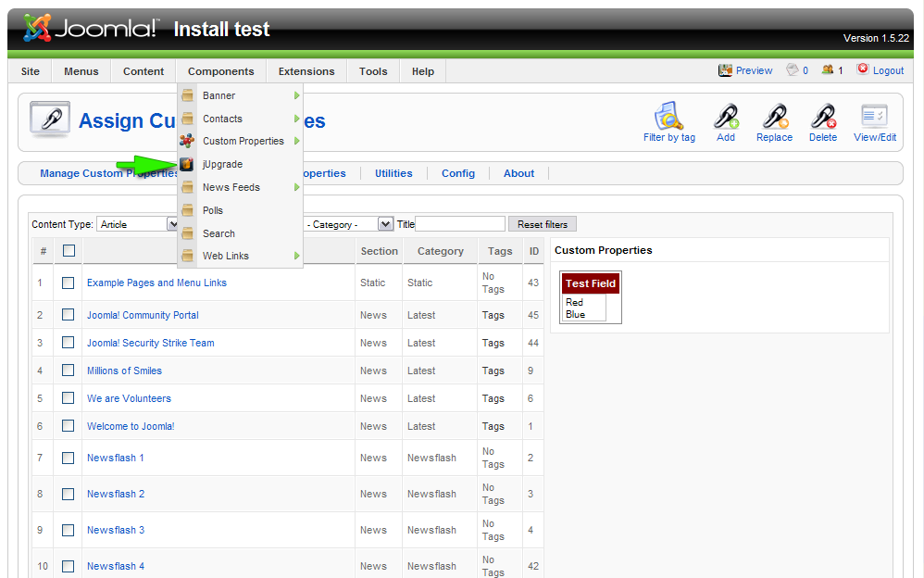
Task: Expand the Custom Properties submenu arrow
Action: coord(296,141)
